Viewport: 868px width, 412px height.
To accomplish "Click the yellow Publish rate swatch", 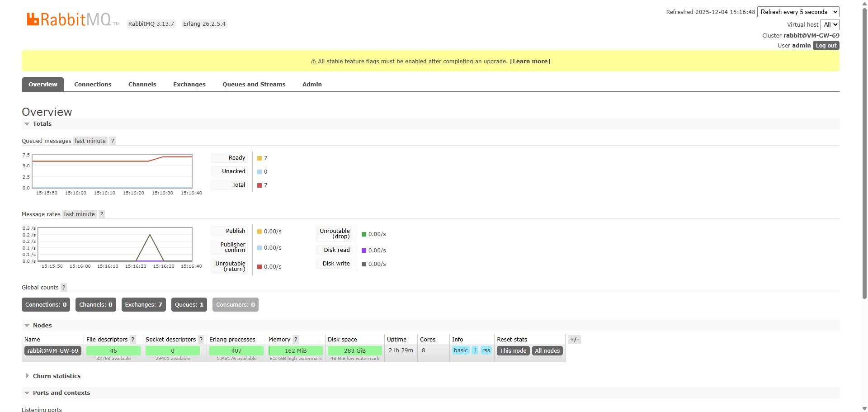I will (259, 232).
